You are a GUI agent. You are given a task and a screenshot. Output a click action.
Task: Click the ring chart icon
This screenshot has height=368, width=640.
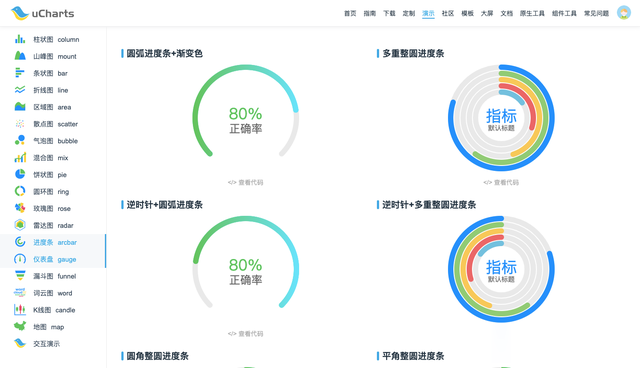[20, 191]
